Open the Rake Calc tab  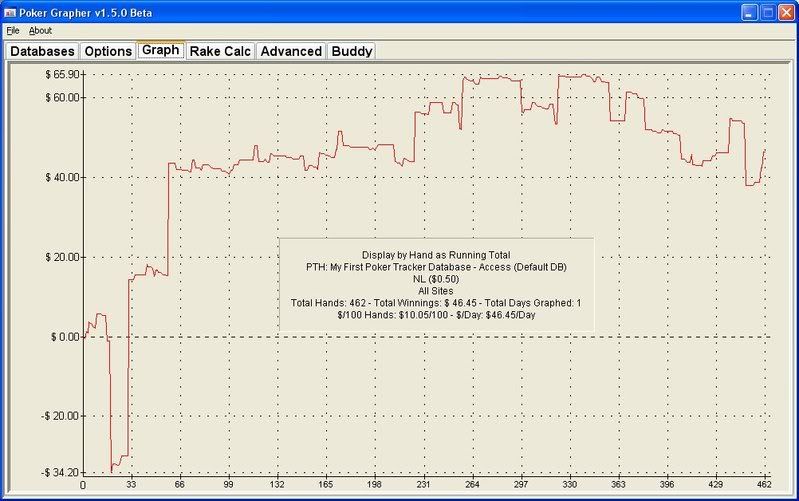(220, 51)
